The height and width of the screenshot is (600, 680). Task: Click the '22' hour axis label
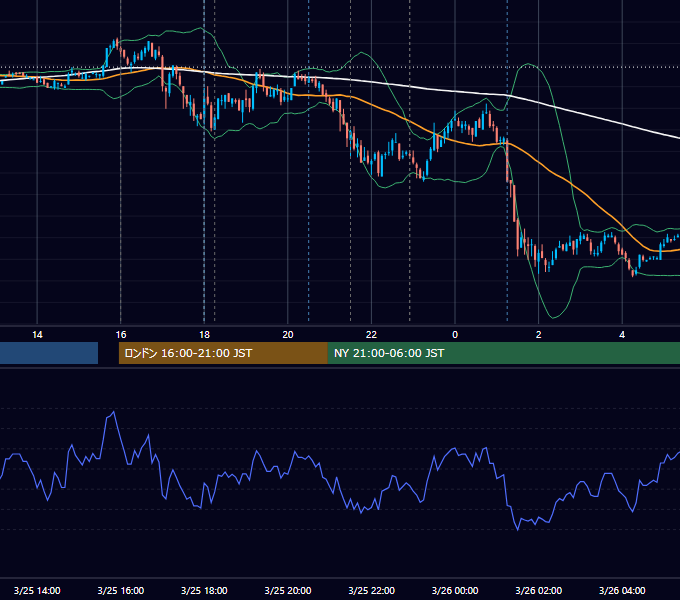tap(371, 335)
